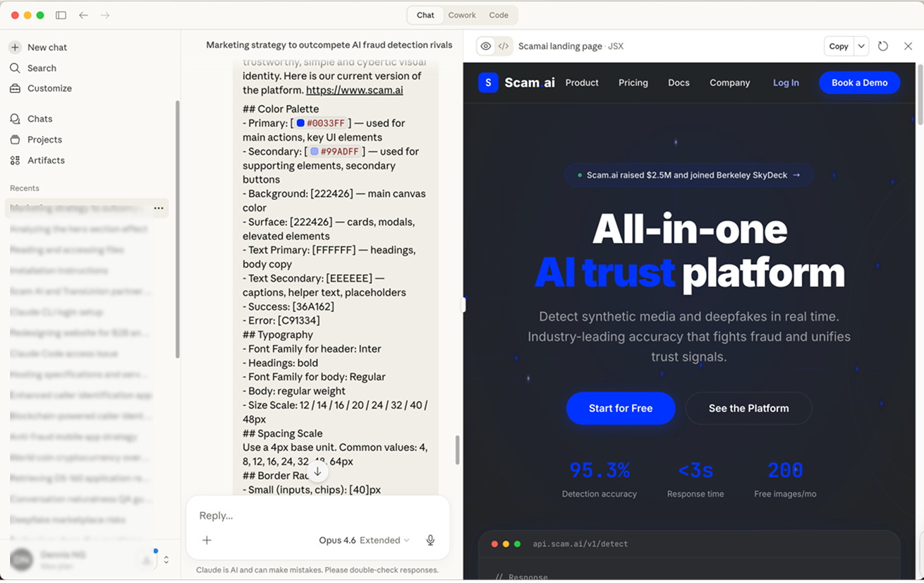This screenshot has width=924, height=583.
Task: Open Search in the sidebar
Action: (x=43, y=68)
